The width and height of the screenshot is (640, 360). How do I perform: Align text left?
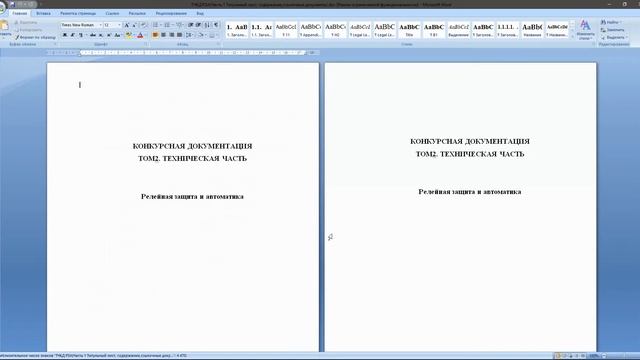click(x=155, y=35)
